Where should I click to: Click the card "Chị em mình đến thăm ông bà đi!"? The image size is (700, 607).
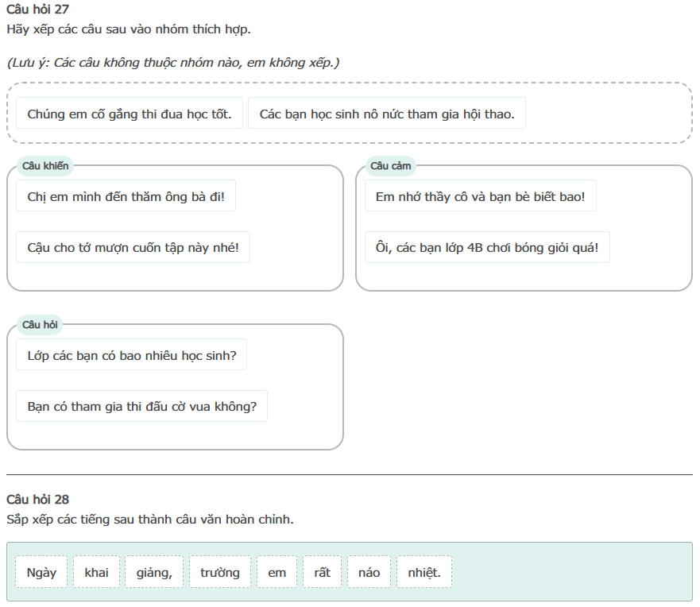click(126, 196)
